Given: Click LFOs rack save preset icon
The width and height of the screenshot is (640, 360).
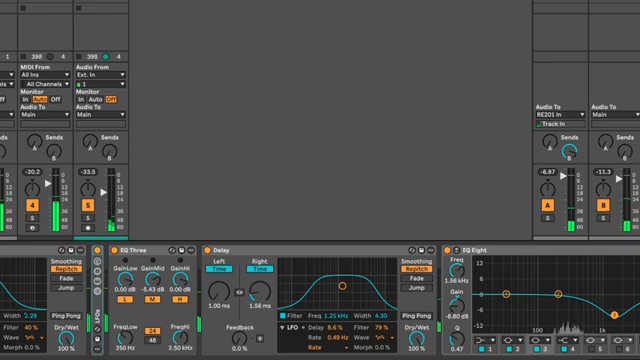Looking at the screenshot, I should (97, 339).
